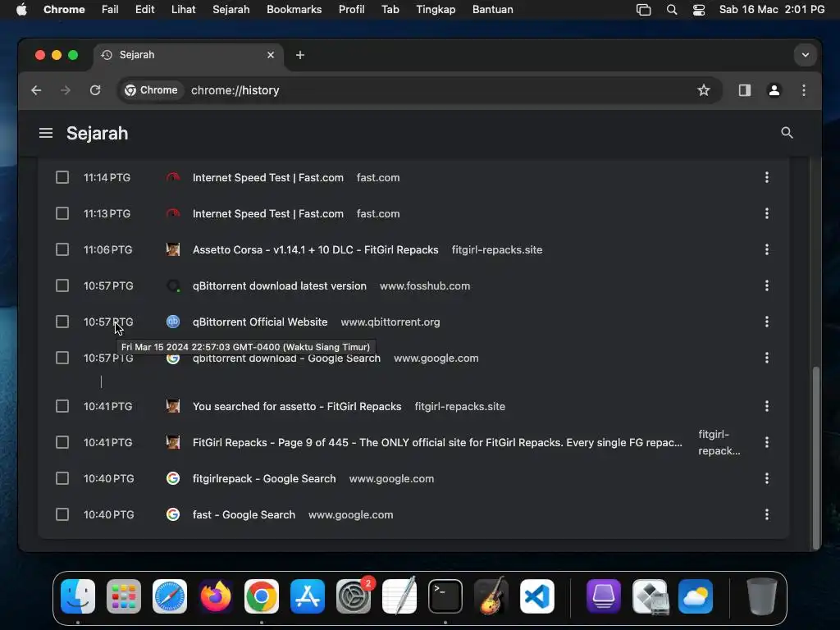Screen dimensions: 840x630
Task: Open more actions for fast Google Search
Action: click(767, 515)
